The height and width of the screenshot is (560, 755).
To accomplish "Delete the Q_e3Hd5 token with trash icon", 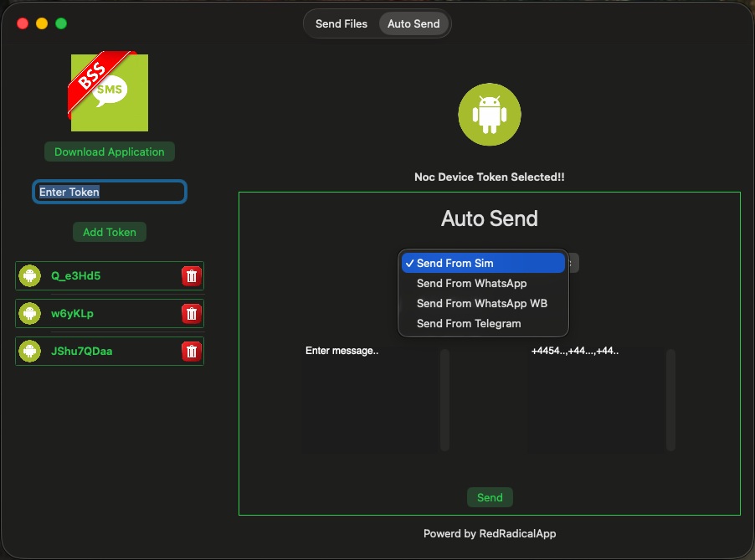I will click(192, 276).
